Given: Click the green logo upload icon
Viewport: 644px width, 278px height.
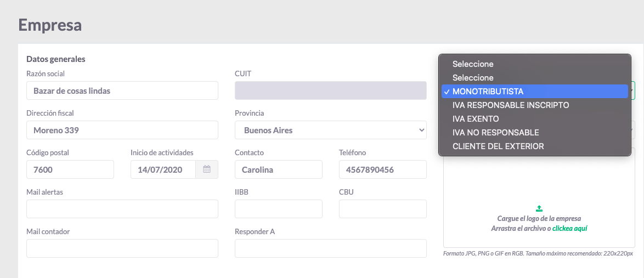Looking at the screenshot, I should [x=539, y=208].
